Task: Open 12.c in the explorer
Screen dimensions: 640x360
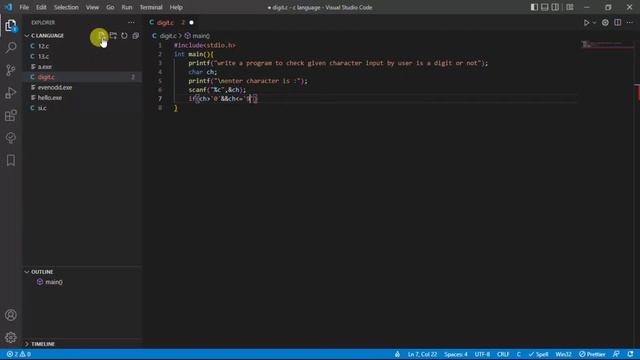Action: (x=82, y=46)
